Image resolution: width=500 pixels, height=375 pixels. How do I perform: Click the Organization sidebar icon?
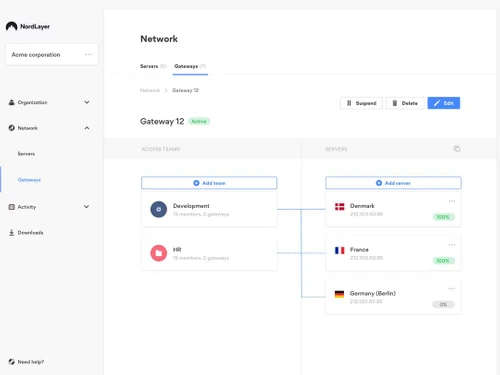point(12,102)
